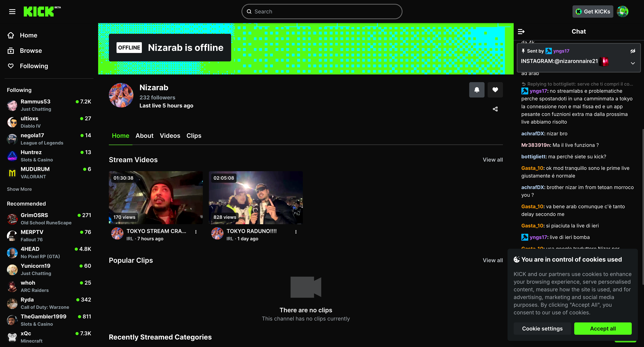Click GrimOSRS avatar in Recommended
Viewport: 644px width, 347px height.
coord(12,219)
